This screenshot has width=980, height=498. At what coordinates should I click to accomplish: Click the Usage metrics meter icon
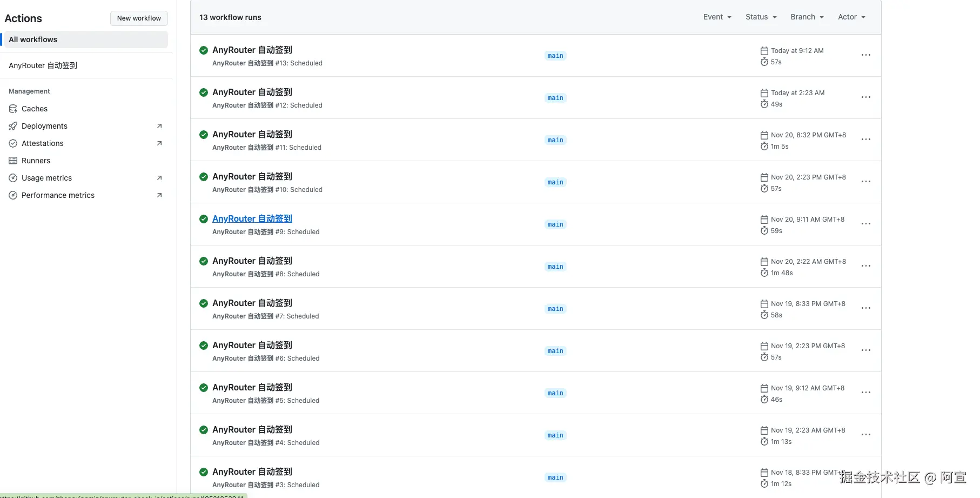(13, 178)
